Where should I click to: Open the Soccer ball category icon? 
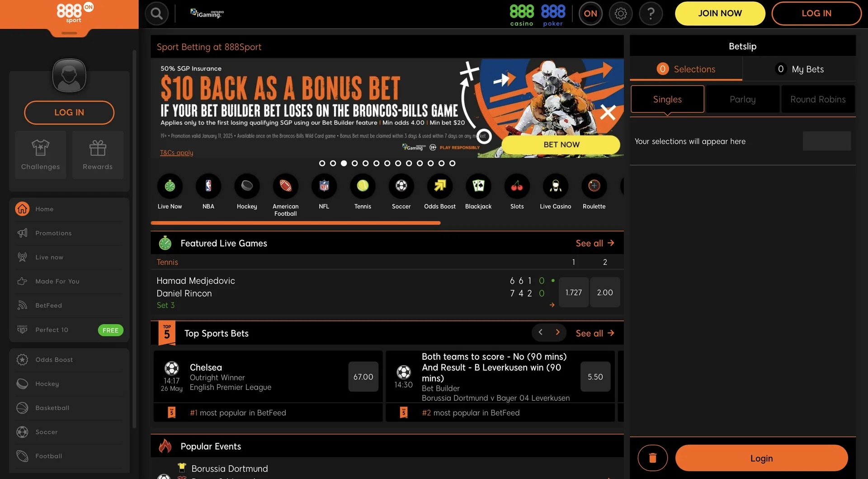[x=401, y=186]
